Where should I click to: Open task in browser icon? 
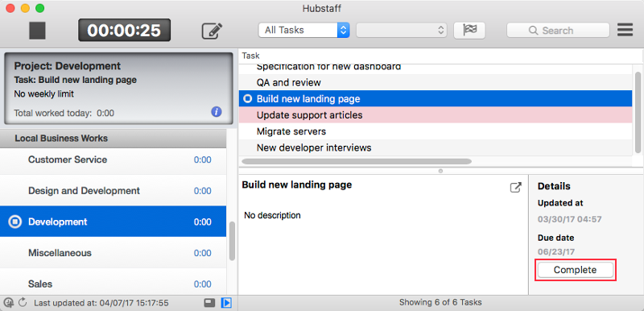pyautogui.click(x=515, y=188)
